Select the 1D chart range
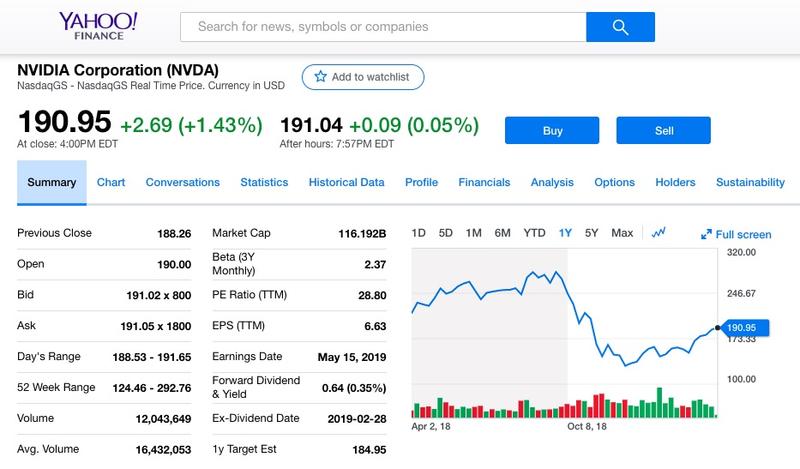This screenshot has height=469, width=800. [x=419, y=233]
